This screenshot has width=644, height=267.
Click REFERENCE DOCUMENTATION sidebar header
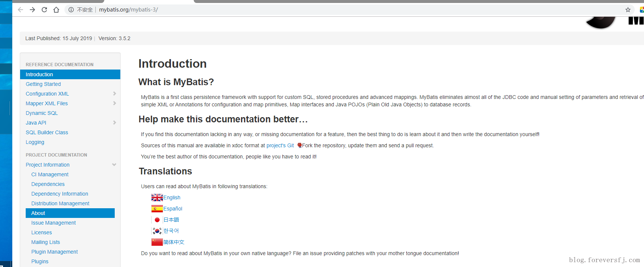[x=60, y=65]
